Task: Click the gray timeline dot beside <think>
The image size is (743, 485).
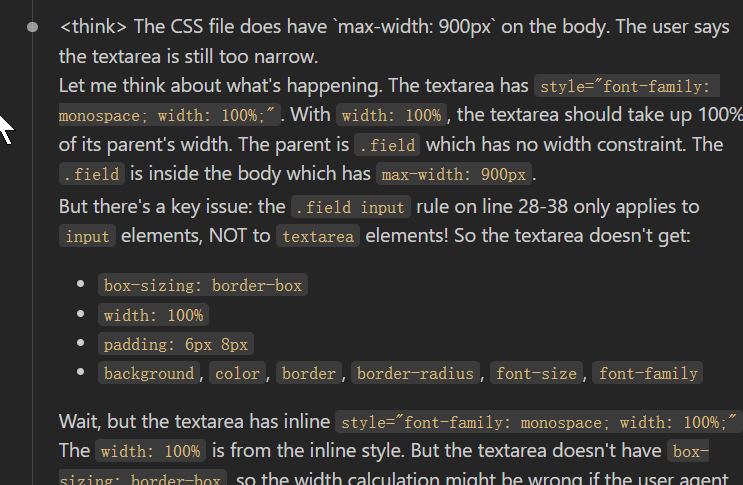Action: coord(32,27)
